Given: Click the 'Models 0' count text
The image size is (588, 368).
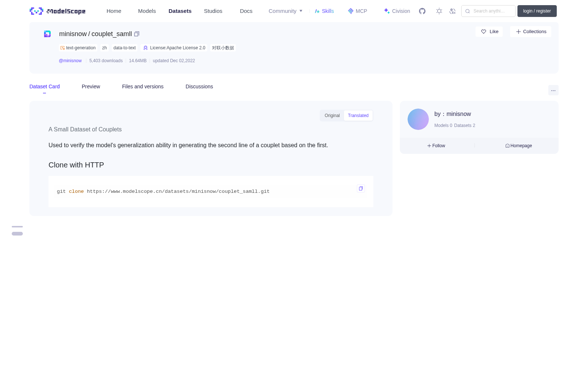Looking at the screenshot, I should coord(443,125).
